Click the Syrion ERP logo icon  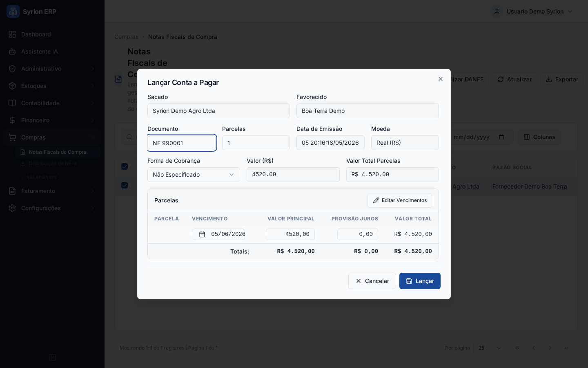coord(13,11)
